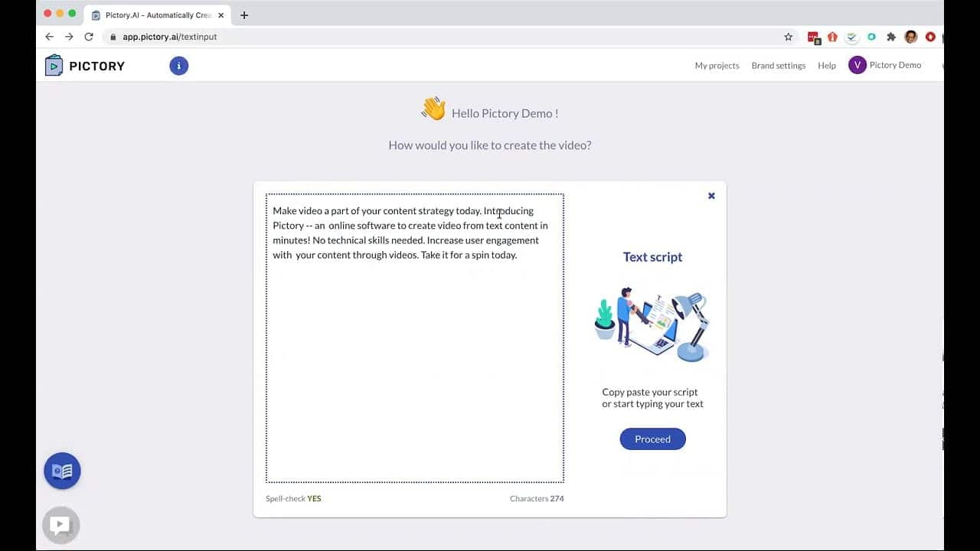Viewport: 980px width, 551px height.
Task: Reload the Pictory page
Action: click(x=89, y=37)
